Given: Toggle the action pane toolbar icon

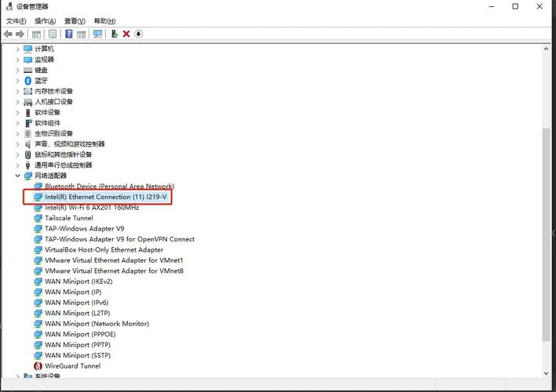Looking at the screenshot, I should point(82,34).
